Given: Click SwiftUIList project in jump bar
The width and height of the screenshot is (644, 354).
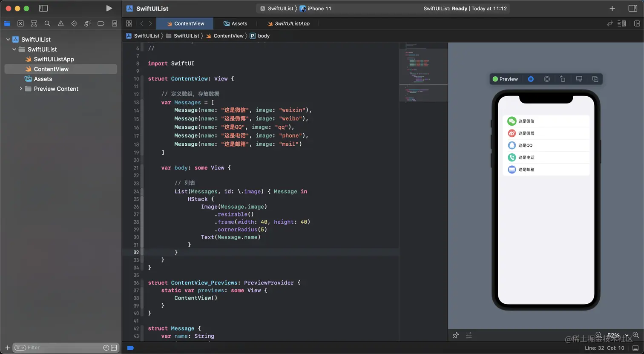Looking at the screenshot, I should coord(143,36).
